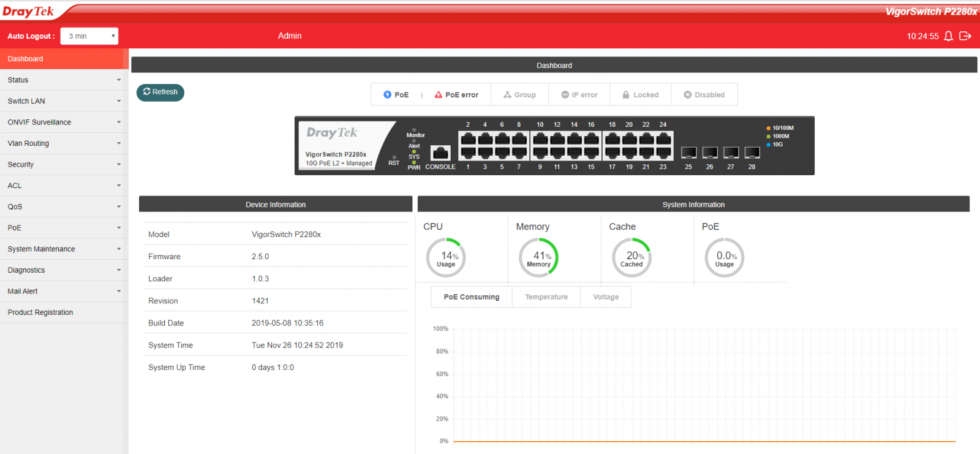980x454 pixels.
Task: Select Ethernet port 10 on switch panel
Action: [x=540, y=138]
